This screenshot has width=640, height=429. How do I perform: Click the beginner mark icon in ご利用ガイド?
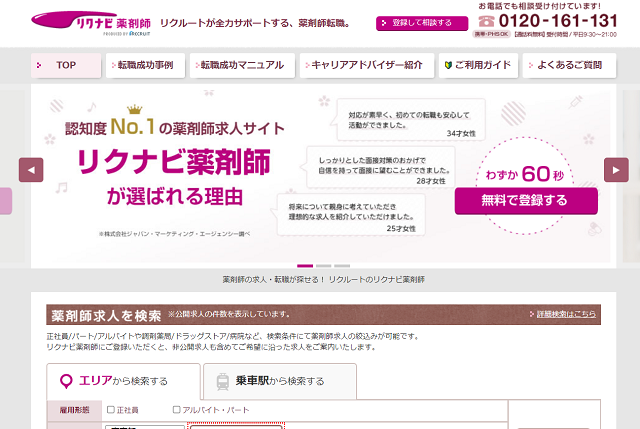448,65
